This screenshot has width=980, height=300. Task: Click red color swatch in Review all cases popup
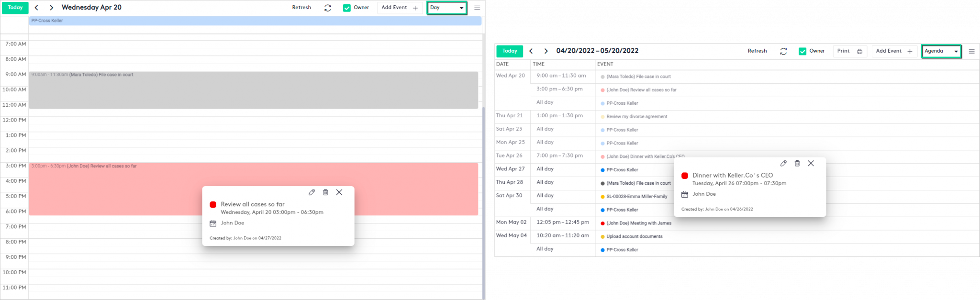click(x=213, y=205)
